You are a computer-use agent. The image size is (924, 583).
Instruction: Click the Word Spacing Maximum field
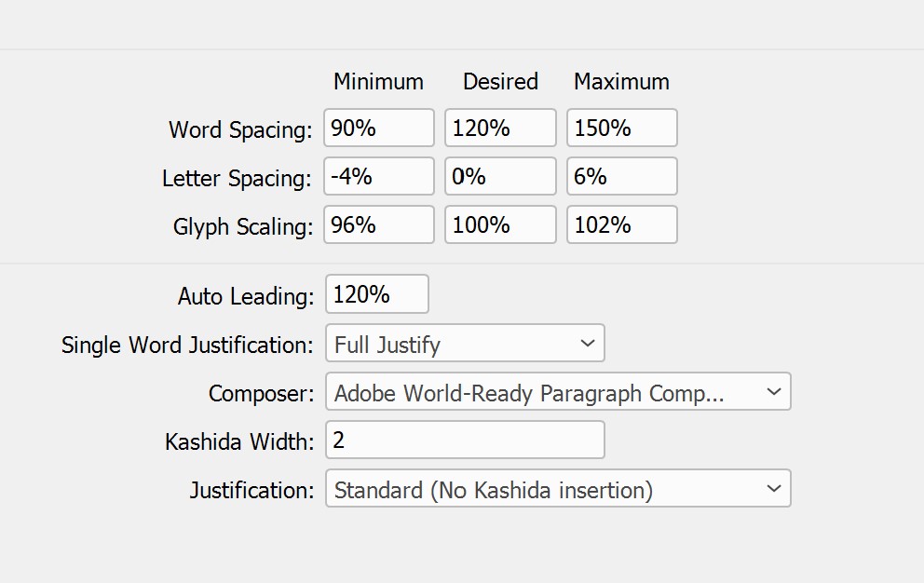621,129
